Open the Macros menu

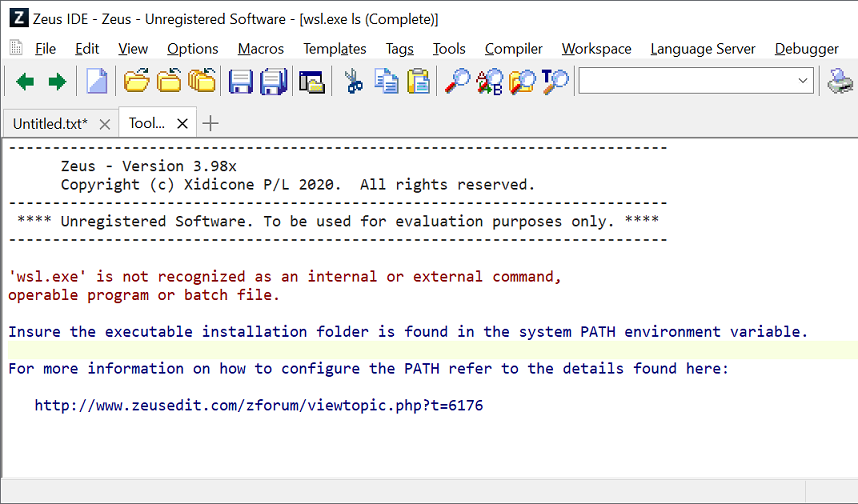[x=260, y=49]
